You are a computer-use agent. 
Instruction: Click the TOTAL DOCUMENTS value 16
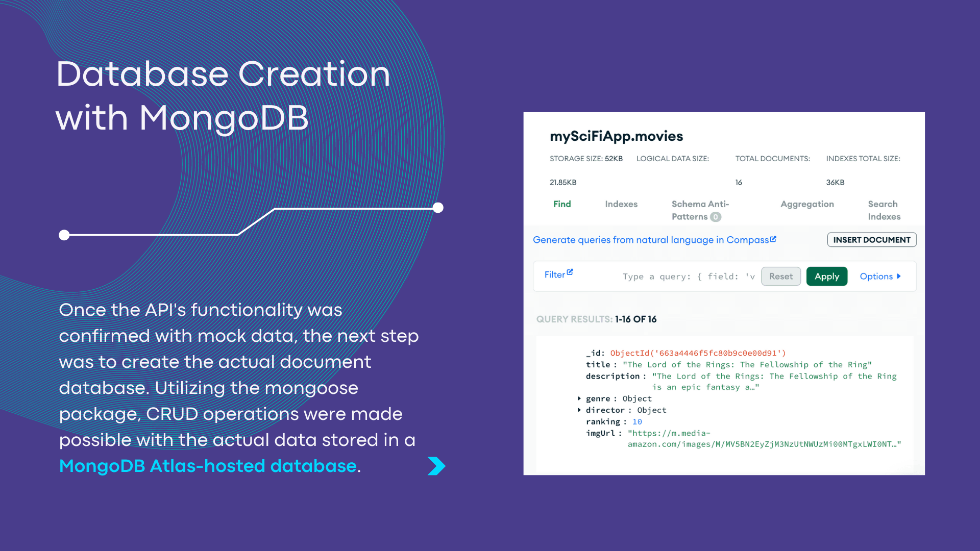pyautogui.click(x=739, y=182)
